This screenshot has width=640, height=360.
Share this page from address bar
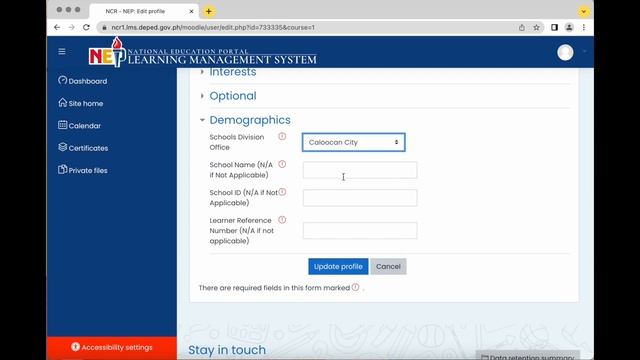[x=522, y=27]
